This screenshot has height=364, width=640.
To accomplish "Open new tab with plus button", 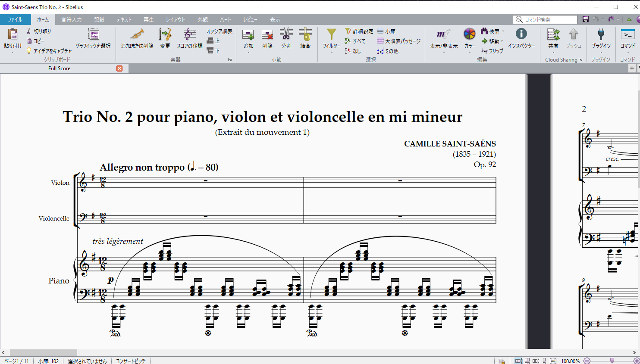I will coord(632,68).
